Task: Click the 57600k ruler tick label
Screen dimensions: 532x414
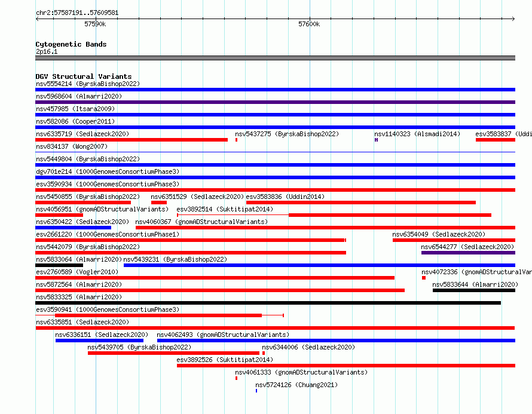Action: (309, 24)
